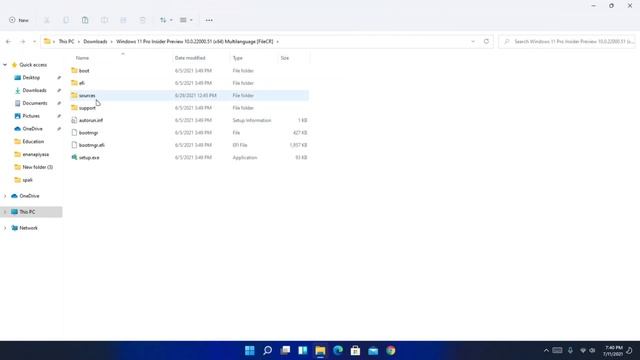640x360 pixels.
Task: Click the Delete icon in toolbar
Action: click(x=142, y=20)
